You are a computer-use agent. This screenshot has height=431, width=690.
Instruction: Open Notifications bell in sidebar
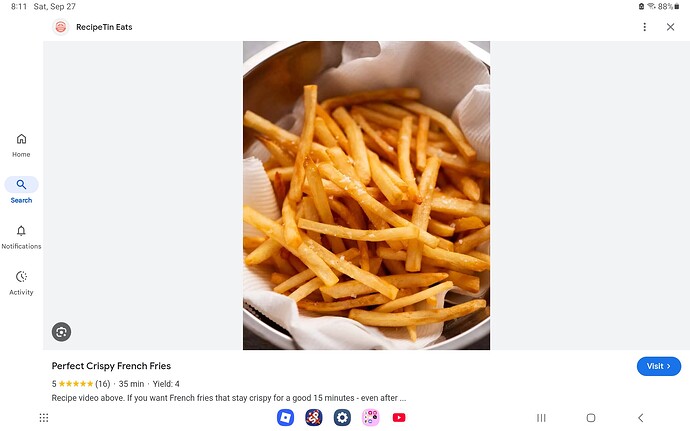tap(21, 237)
